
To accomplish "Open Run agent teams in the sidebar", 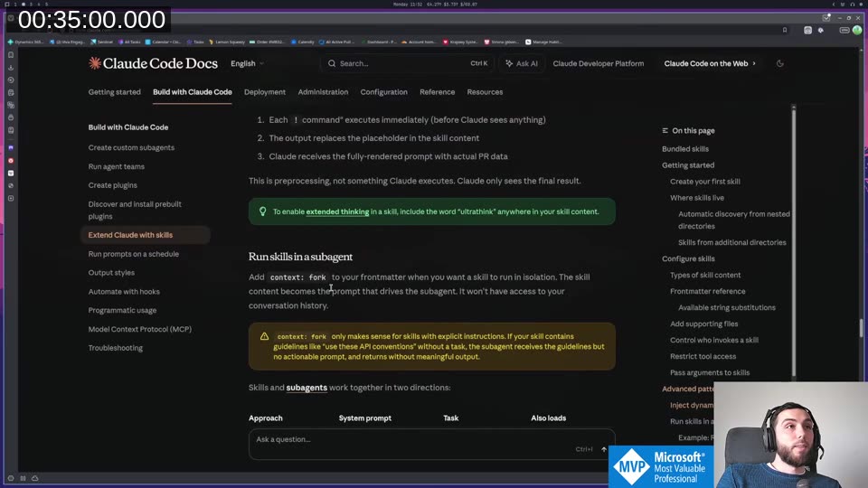I will click(x=117, y=166).
